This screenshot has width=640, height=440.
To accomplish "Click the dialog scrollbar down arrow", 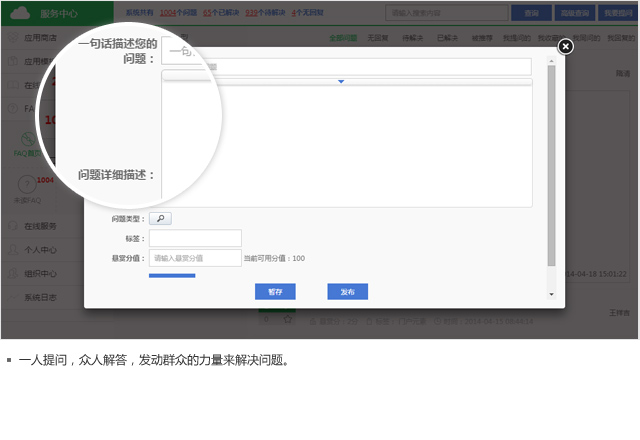I will 551,294.
